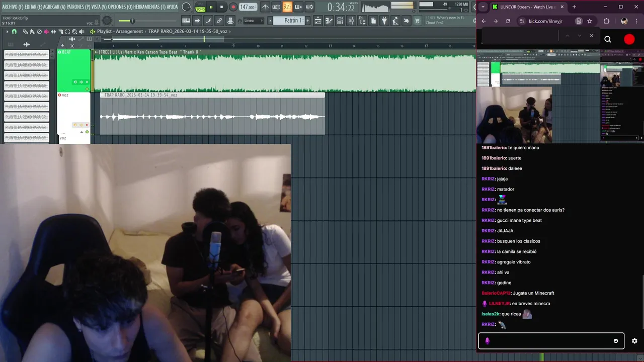
Task: Select the playlist Zoom tool
Action: pyautogui.click(x=74, y=32)
